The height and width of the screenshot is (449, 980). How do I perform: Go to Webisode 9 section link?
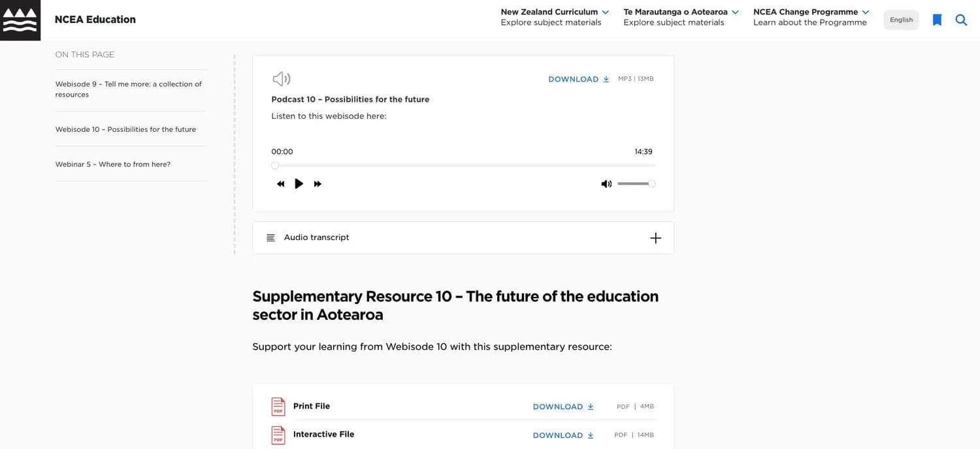coord(128,89)
